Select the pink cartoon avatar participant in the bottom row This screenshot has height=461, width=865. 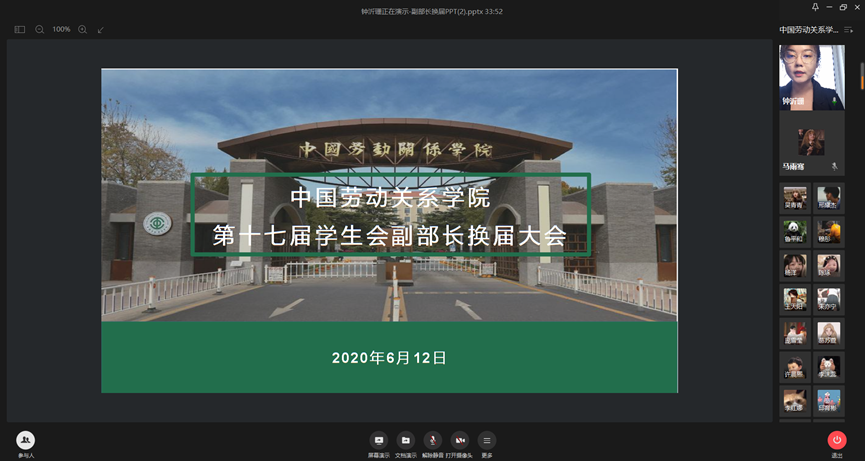click(x=829, y=400)
